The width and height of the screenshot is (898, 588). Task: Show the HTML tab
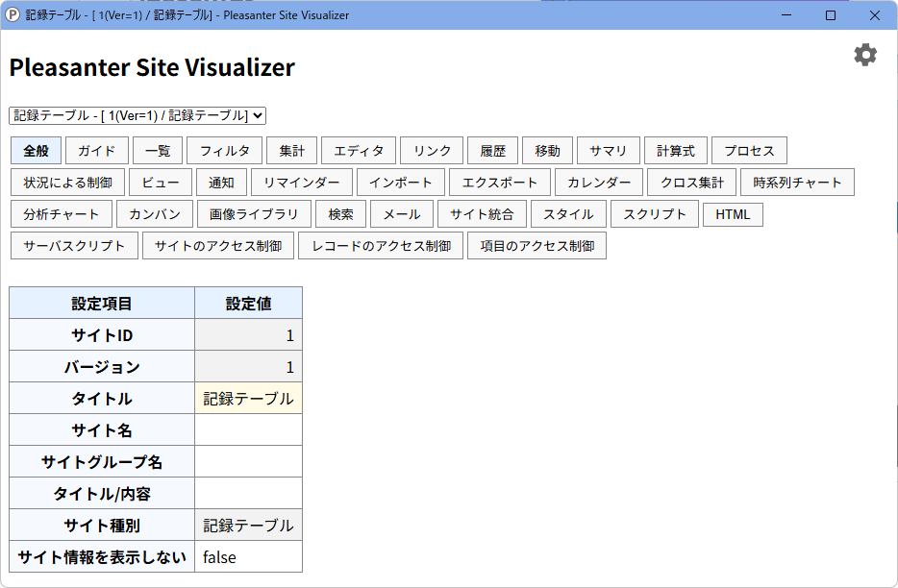pos(733,214)
